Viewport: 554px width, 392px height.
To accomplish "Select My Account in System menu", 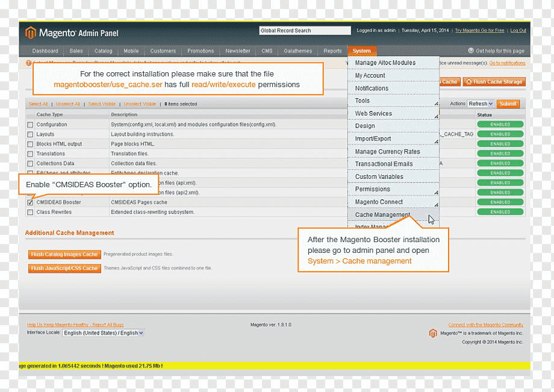I will coord(393,75).
